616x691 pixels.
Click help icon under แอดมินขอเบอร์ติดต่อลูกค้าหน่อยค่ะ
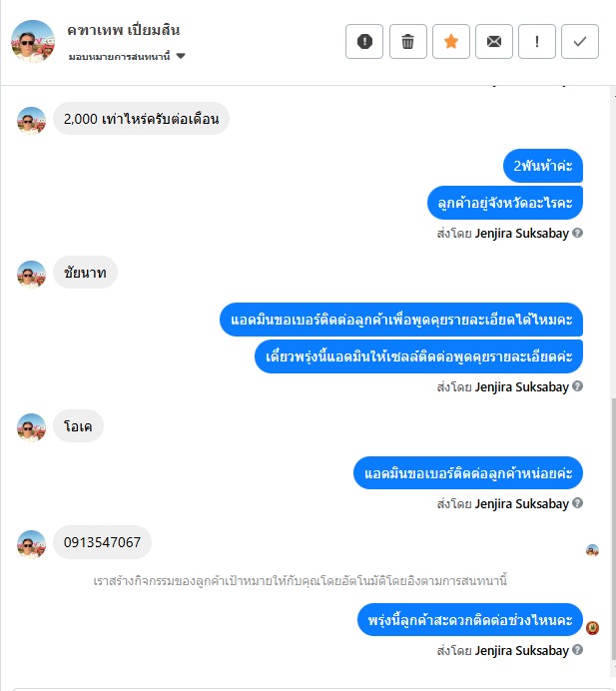pyautogui.click(x=577, y=503)
